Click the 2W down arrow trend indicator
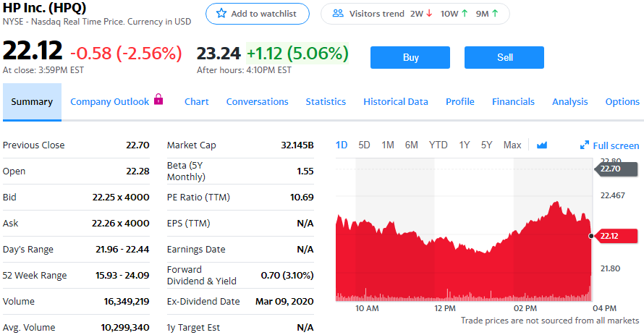644x335 pixels. click(x=430, y=14)
